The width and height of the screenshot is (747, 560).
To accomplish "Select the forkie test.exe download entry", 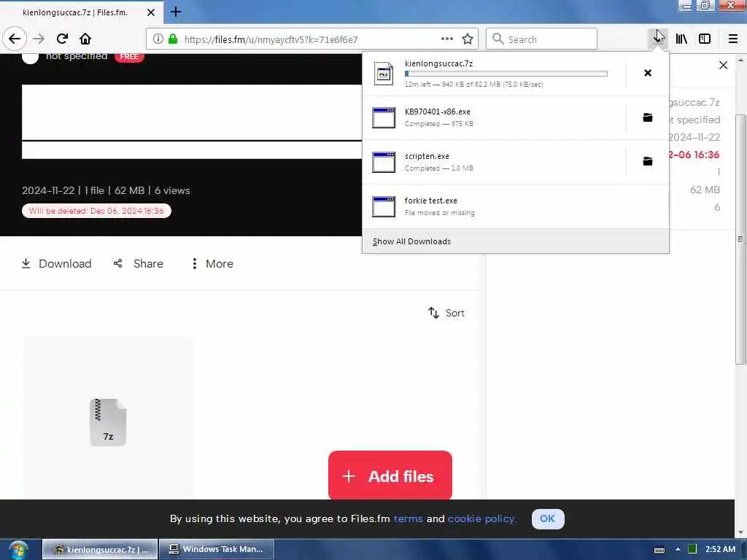I will point(516,206).
